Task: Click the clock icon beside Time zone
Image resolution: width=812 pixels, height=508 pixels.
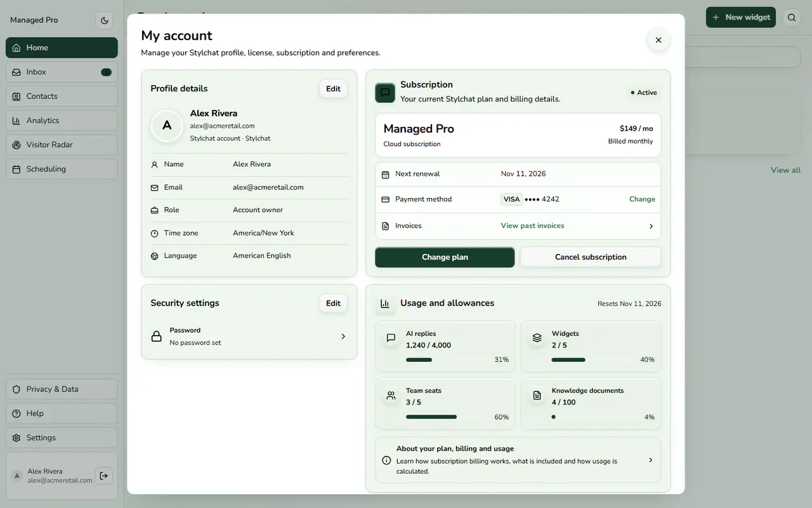Action: pyautogui.click(x=154, y=233)
